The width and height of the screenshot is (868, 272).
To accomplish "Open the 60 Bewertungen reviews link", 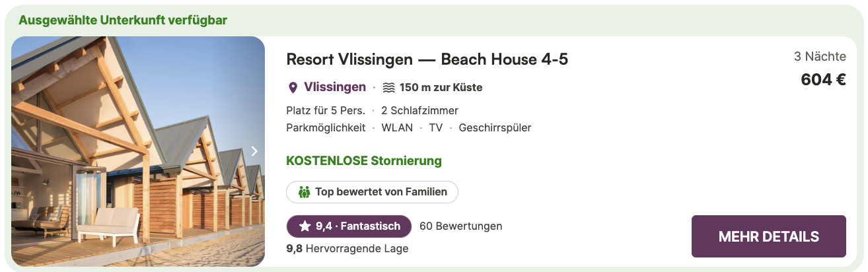I will (460, 226).
